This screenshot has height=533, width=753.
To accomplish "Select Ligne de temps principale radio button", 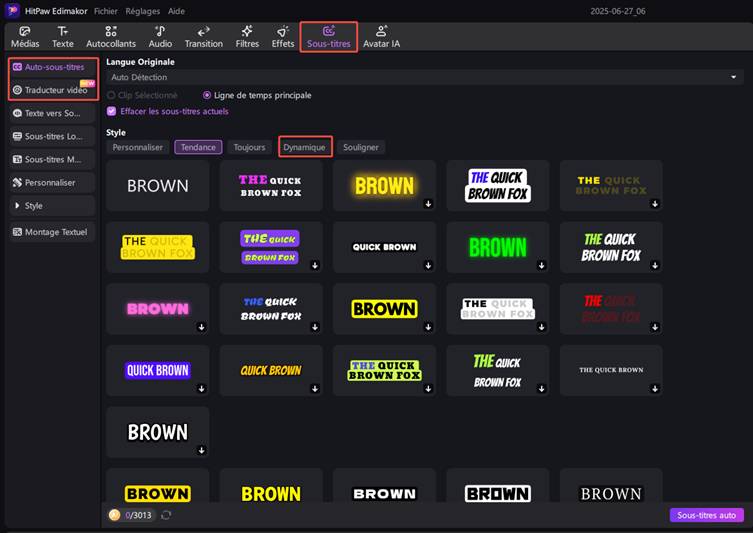I will pos(207,96).
